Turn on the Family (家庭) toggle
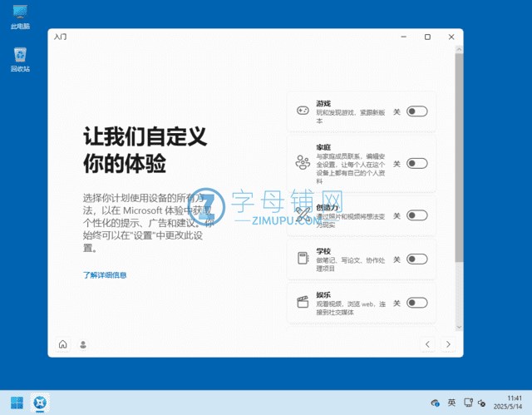 point(416,164)
